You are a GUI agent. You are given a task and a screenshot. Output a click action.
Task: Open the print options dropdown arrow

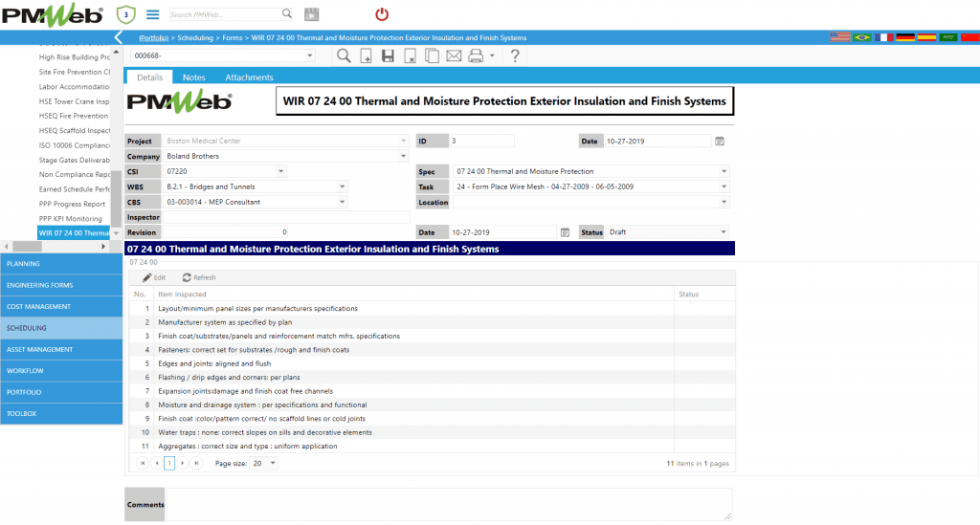(493, 56)
